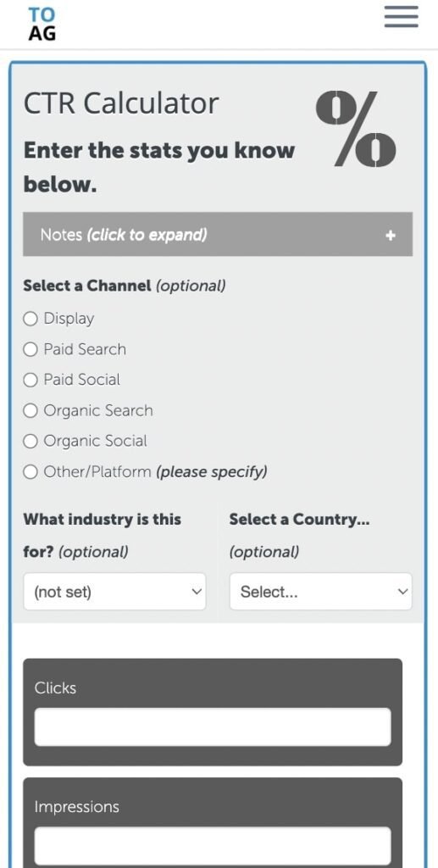Click the Organic Social label text
This screenshot has width=438, height=868.
tap(95, 441)
